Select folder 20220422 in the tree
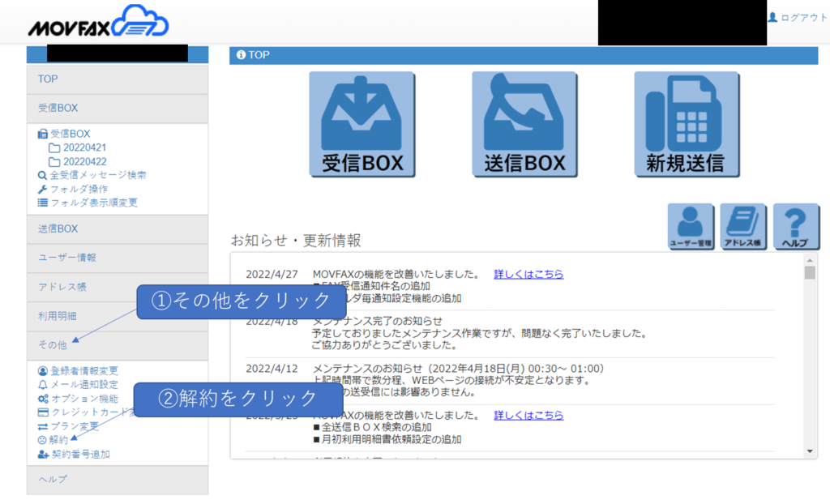 (x=84, y=161)
